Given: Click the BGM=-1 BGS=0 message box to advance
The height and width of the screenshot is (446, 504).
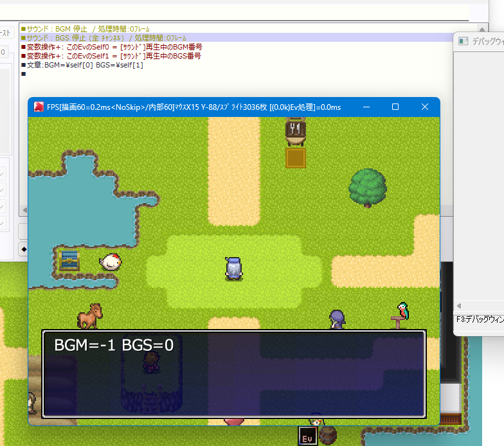Looking at the screenshot, I should (x=233, y=373).
